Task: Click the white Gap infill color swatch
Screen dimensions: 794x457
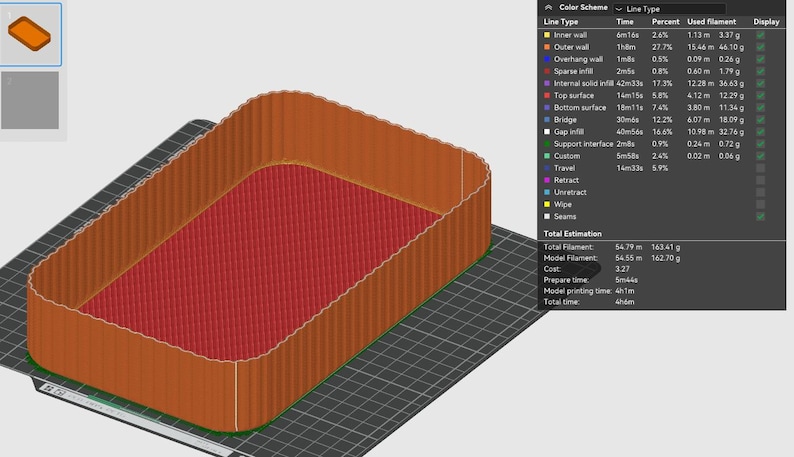Action: click(x=547, y=132)
